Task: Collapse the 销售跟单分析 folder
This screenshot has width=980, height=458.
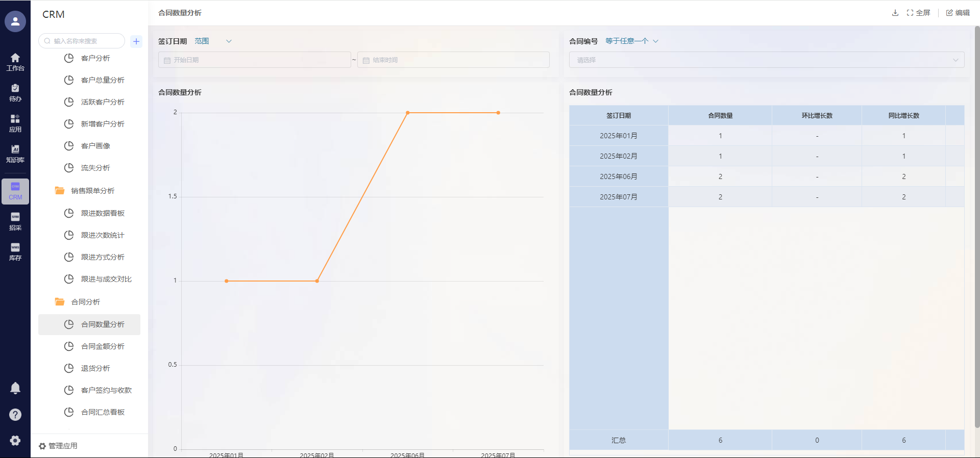Action: point(92,191)
